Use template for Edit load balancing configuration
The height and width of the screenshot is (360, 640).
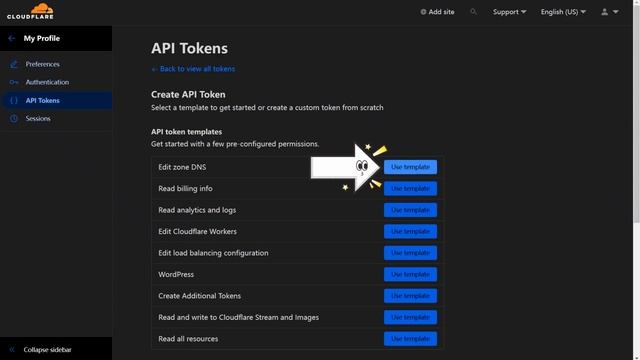coord(410,253)
